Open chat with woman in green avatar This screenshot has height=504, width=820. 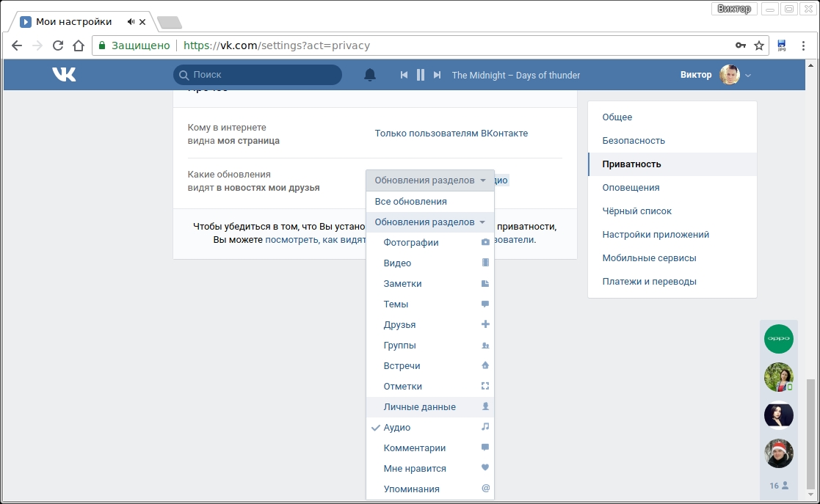(779, 377)
